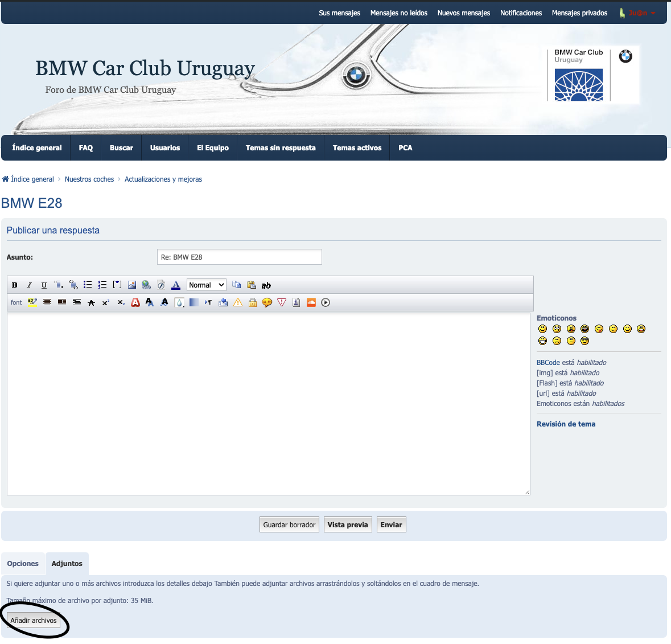This screenshot has width=671, height=644.
Task: Select FAQ from the navigation bar
Action: pos(85,147)
